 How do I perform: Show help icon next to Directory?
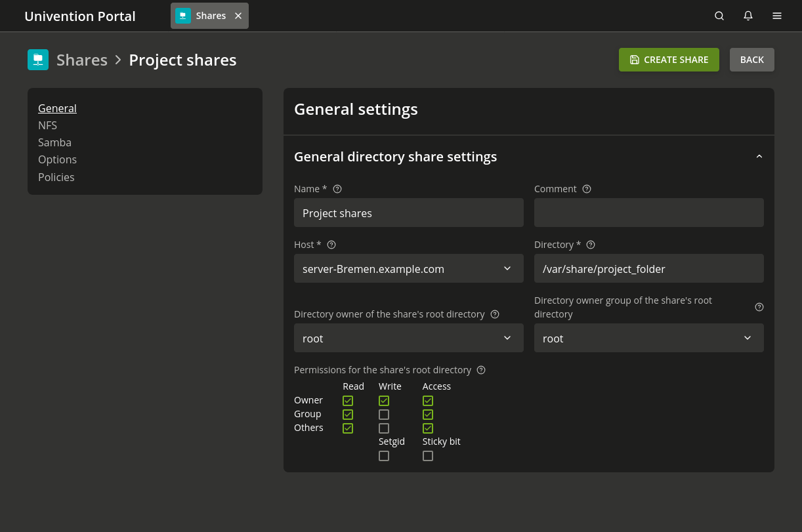tap(591, 245)
